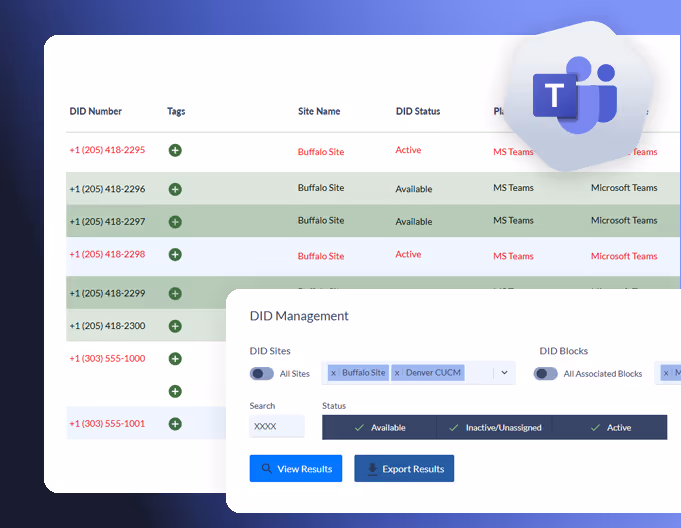Select number +1 (205) 418-2298

pos(107,254)
